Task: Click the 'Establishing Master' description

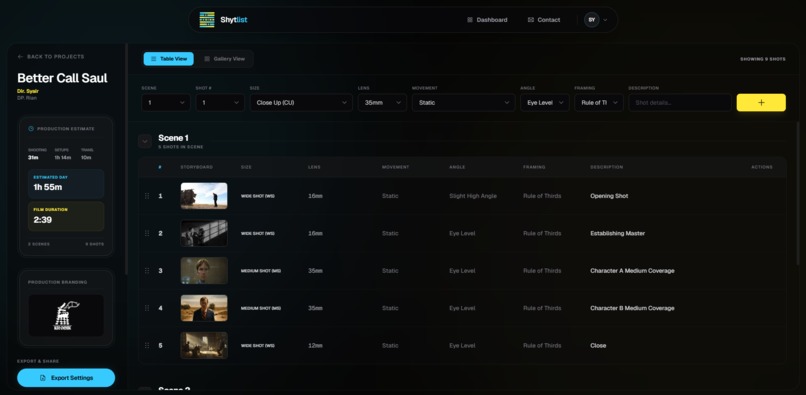Action: [617, 234]
